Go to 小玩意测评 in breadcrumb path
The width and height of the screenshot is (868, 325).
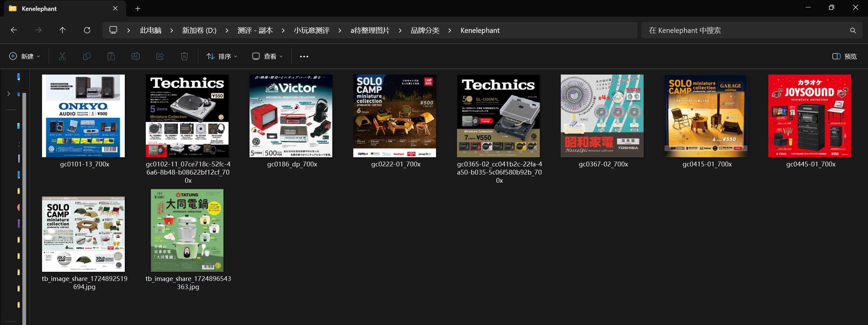point(312,31)
